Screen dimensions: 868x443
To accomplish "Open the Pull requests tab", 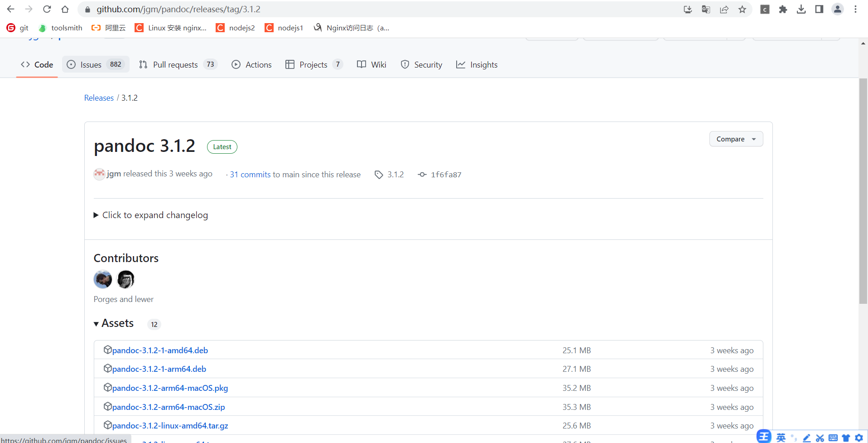I will click(178, 64).
